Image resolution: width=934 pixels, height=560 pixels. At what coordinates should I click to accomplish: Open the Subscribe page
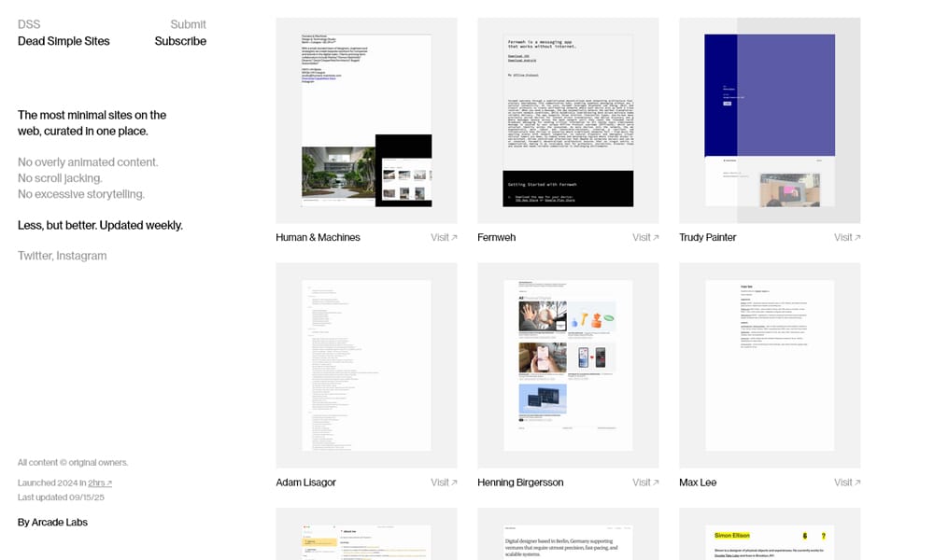coord(180,41)
